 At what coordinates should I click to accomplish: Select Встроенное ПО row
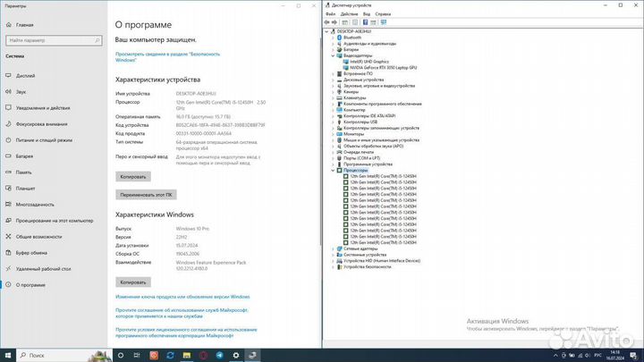[x=358, y=73]
